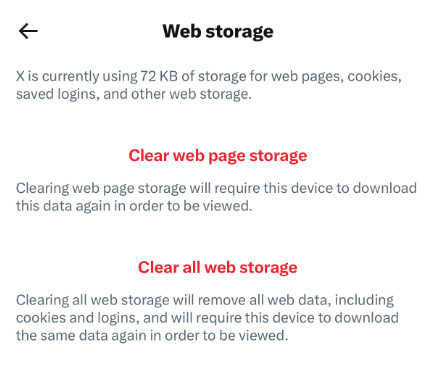Click the word including in the last description
428x369 pixels.
364,300
